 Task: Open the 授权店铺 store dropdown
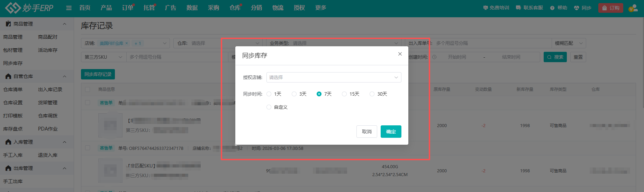pyautogui.click(x=334, y=77)
